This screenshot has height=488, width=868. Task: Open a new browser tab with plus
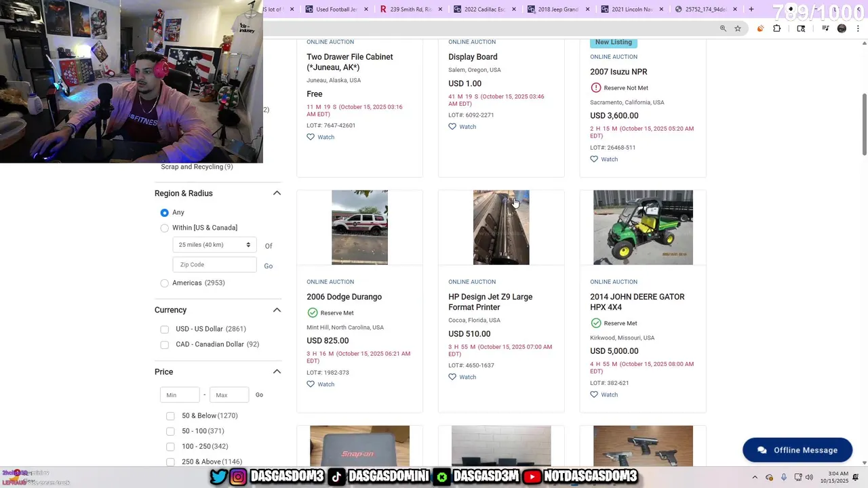(751, 9)
